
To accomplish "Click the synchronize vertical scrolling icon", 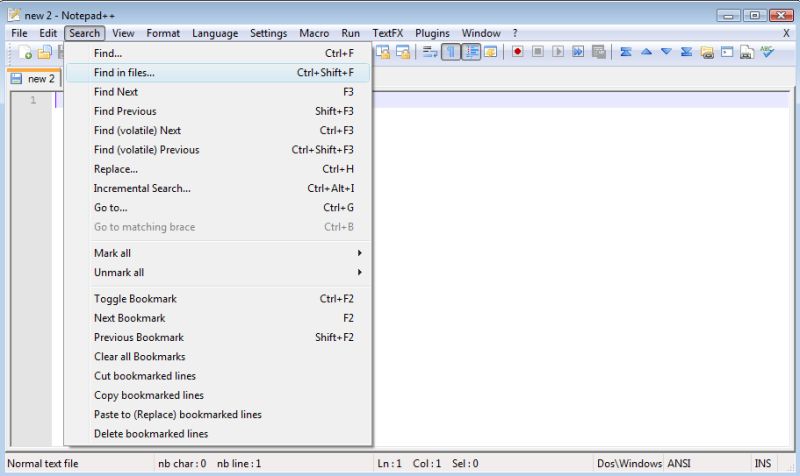I will (383, 52).
